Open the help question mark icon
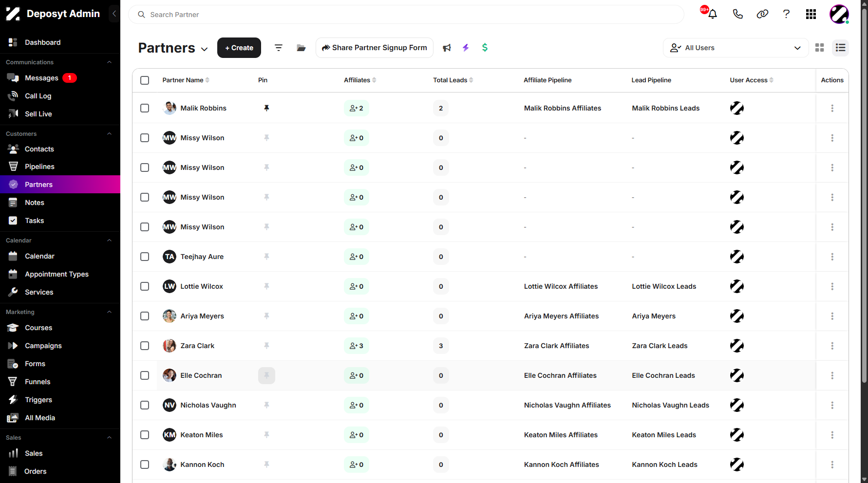 pyautogui.click(x=786, y=14)
